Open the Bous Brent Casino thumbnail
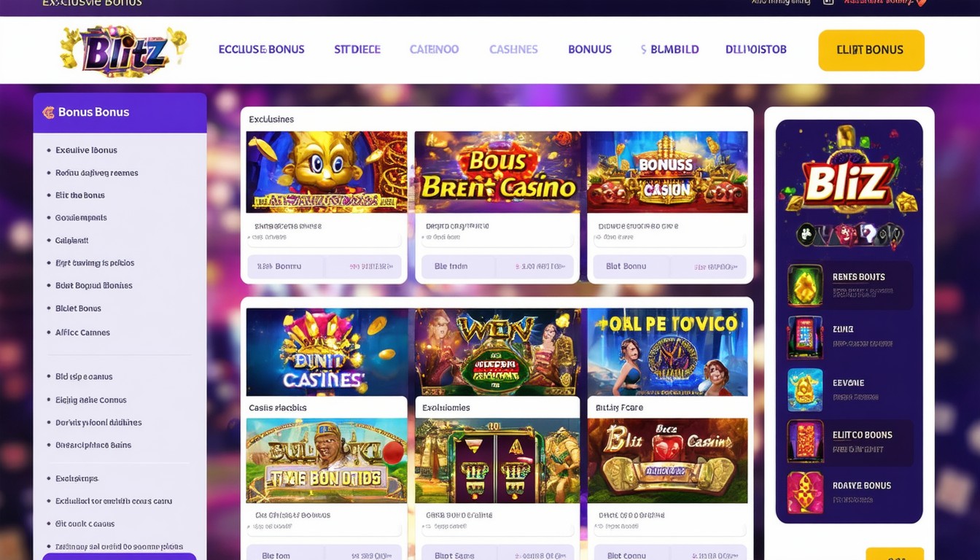The image size is (980, 560). click(498, 172)
